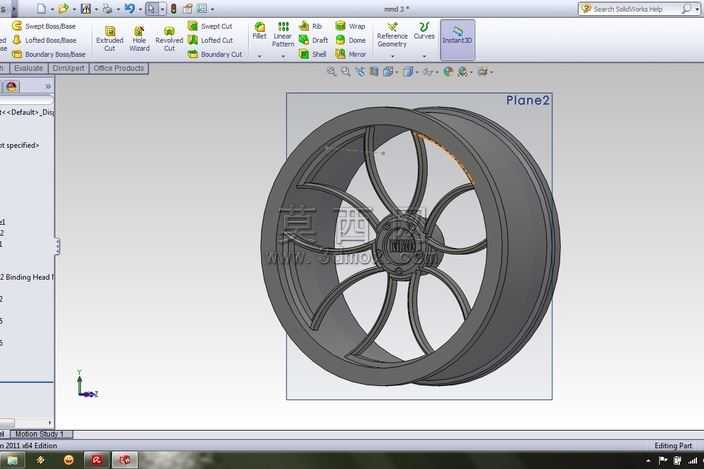Open the View Orientation icon
Image resolution: width=704 pixels, height=469 pixels.
[388, 71]
